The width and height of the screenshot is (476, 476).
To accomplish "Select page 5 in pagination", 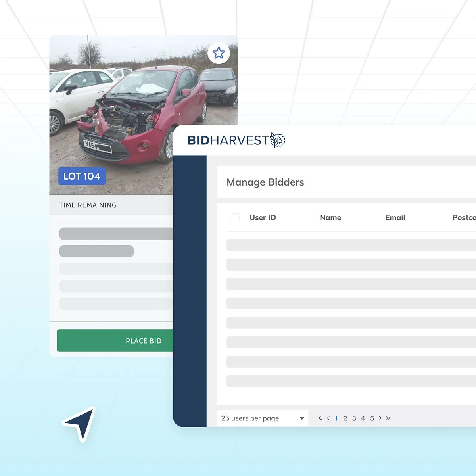I will coord(372,418).
